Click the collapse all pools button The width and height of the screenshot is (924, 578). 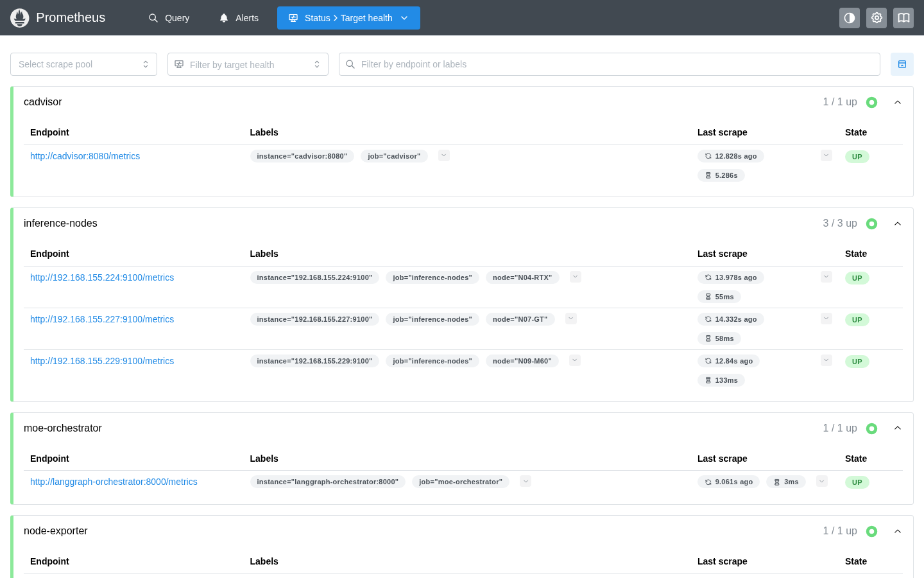[x=902, y=64]
